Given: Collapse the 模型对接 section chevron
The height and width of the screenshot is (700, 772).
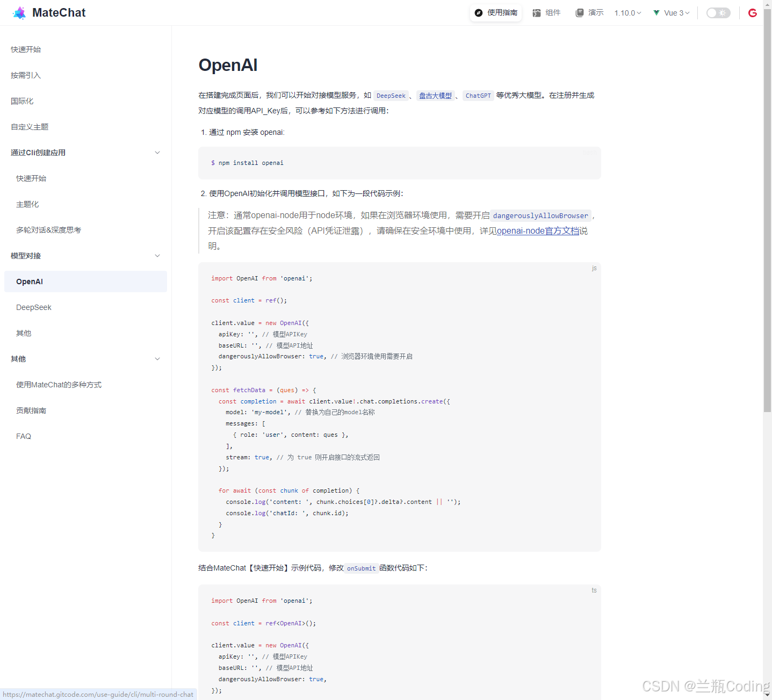Looking at the screenshot, I should pos(157,256).
